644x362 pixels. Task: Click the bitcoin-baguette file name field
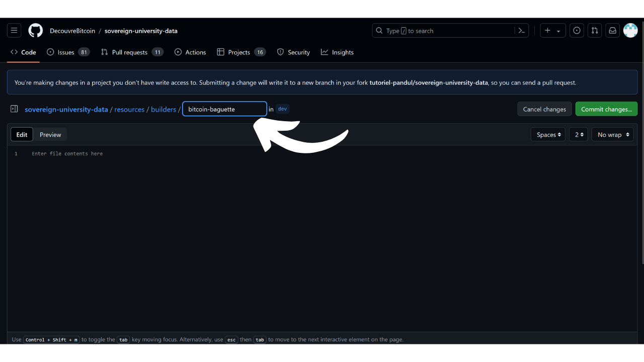click(224, 109)
